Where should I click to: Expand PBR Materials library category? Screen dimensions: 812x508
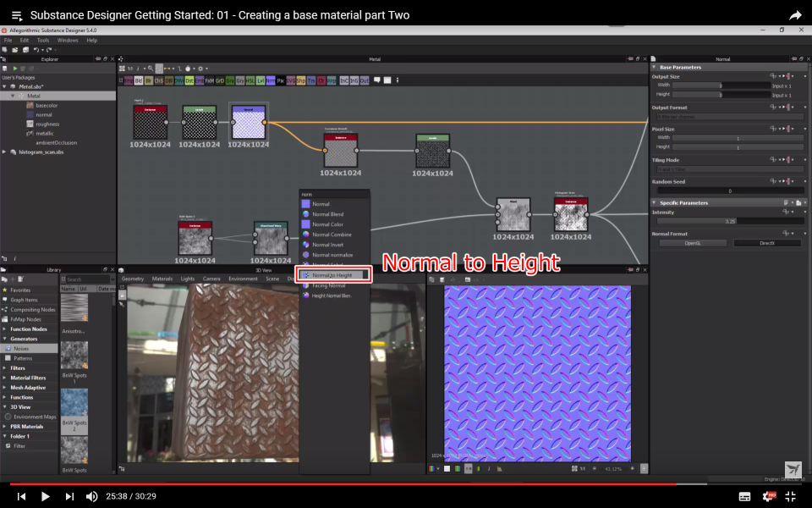coord(5,427)
